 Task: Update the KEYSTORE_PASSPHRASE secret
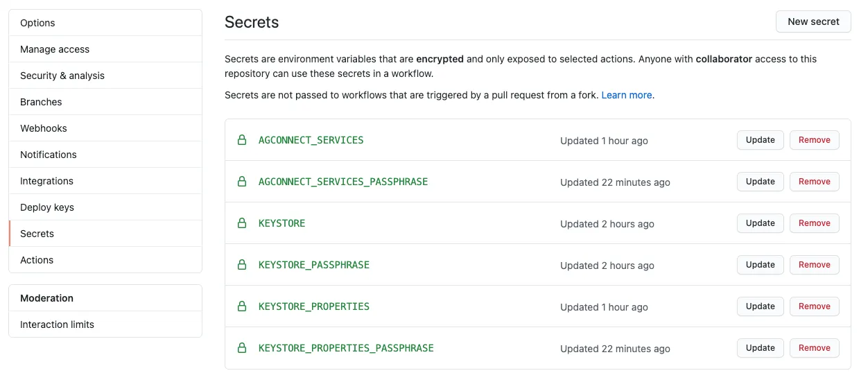click(x=760, y=265)
